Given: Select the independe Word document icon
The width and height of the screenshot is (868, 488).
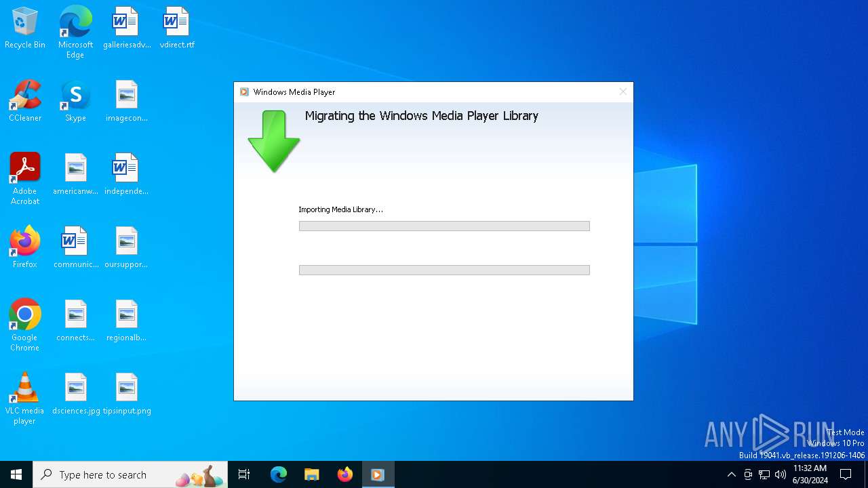Looking at the screenshot, I should (x=127, y=174).
